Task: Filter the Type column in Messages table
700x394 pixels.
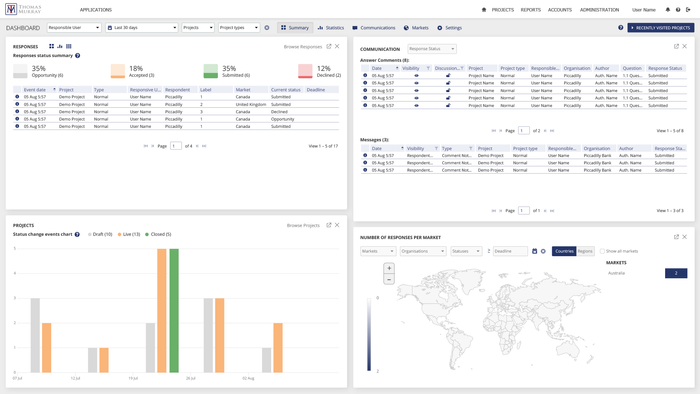Action: (x=471, y=148)
